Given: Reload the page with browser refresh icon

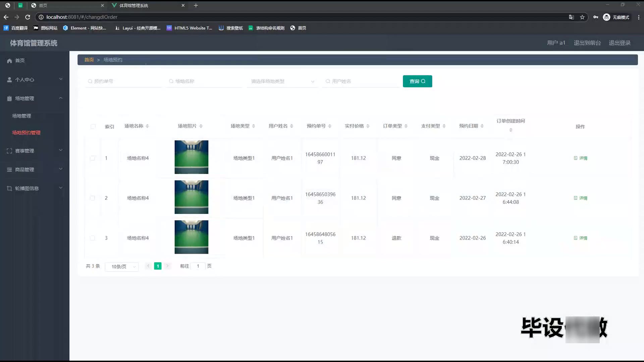Looking at the screenshot, I should 28,17.
